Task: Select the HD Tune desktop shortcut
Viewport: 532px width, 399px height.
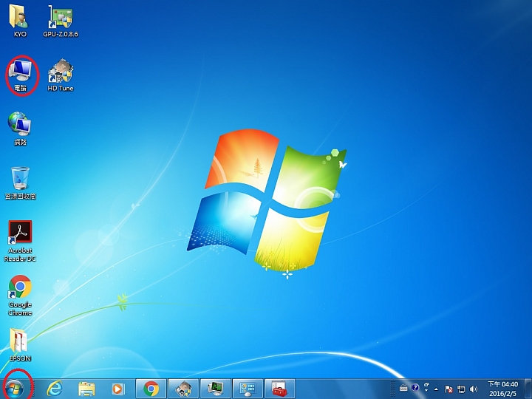Action: tap(61, 75)
